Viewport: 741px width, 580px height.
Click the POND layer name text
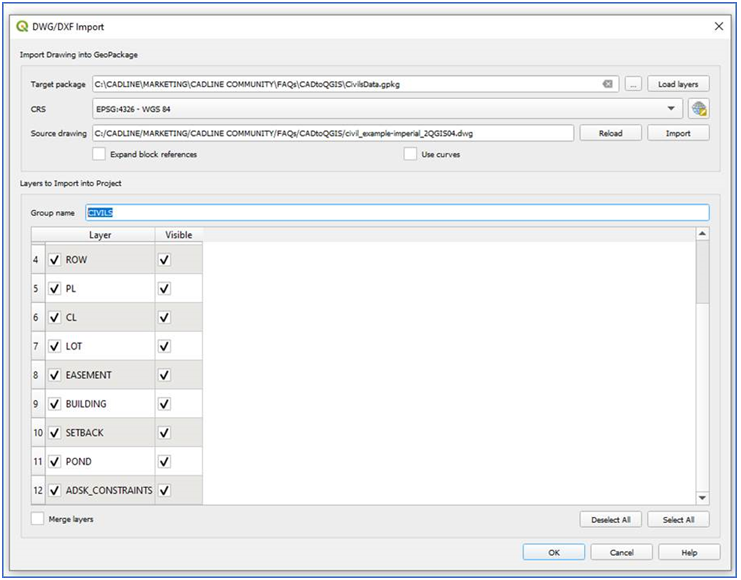78,461
